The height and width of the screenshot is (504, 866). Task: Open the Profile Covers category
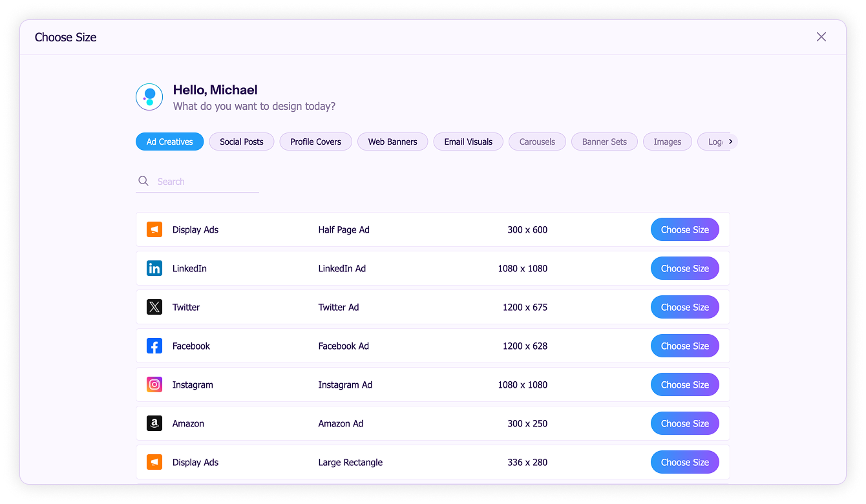(x=315, y=142)
